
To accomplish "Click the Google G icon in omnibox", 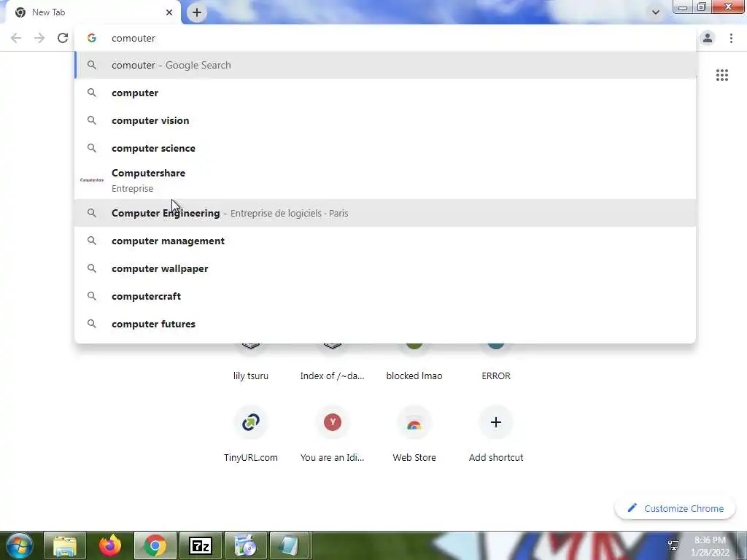I will 92,38.
